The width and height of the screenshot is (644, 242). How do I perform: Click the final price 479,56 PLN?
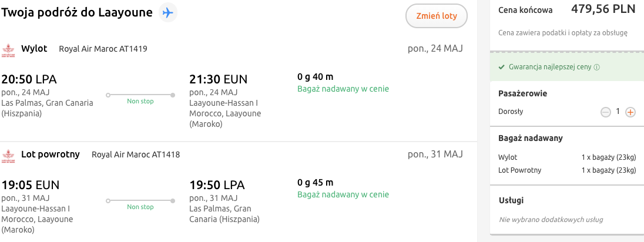pos(603,9)
